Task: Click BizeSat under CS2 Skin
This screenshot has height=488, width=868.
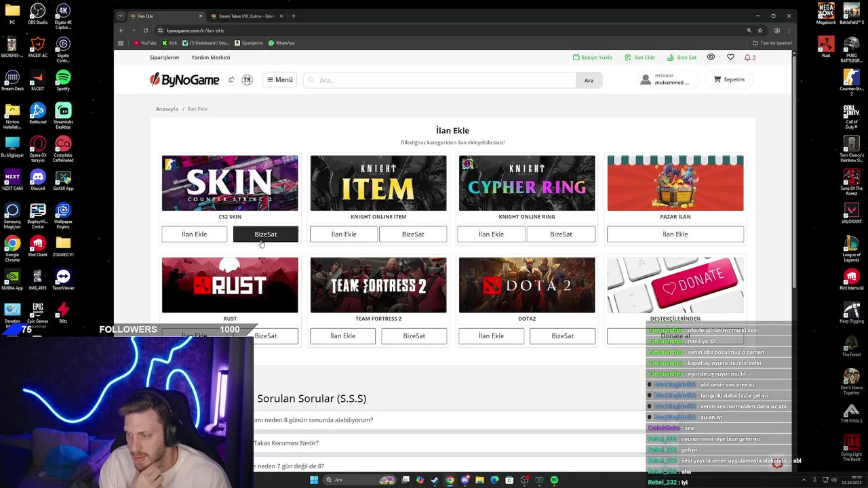Action: click(266, 234)
